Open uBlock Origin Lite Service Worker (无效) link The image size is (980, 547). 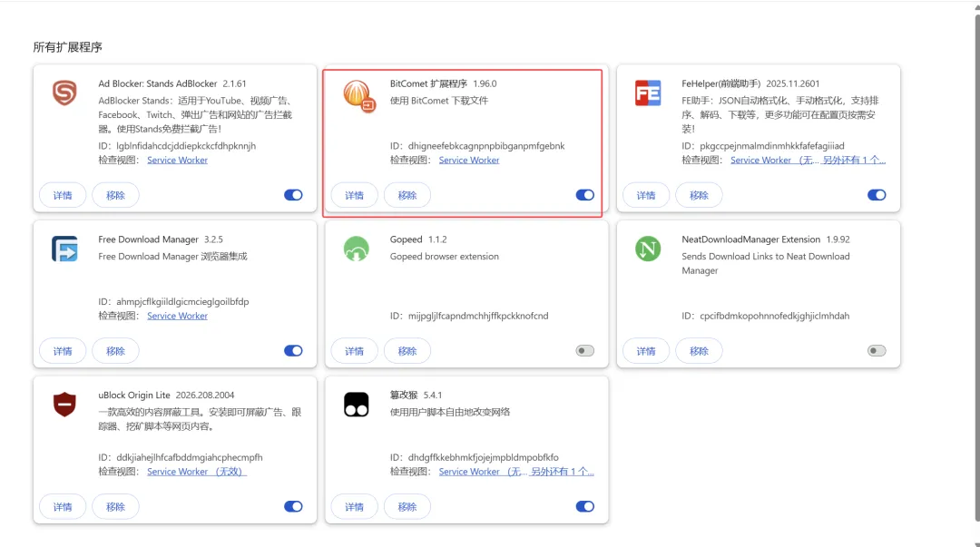pyautogui.click(x=197, y=472)
